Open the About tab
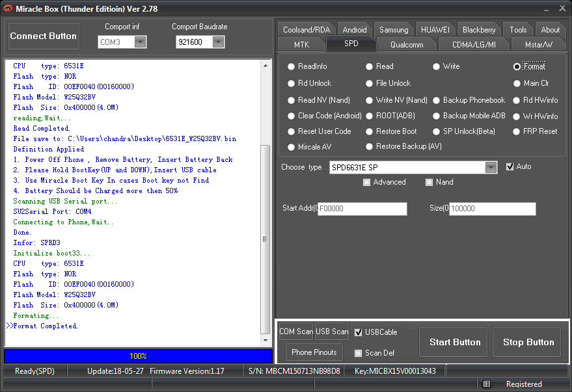Image resolution: width=572 pixels, height=392 pixels. [x=551, y=29]
